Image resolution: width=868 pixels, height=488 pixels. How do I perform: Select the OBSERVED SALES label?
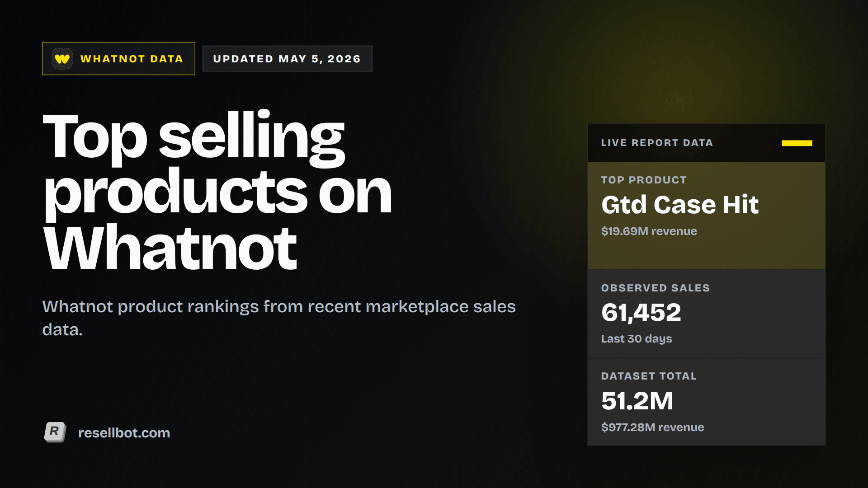pos(656,288)
